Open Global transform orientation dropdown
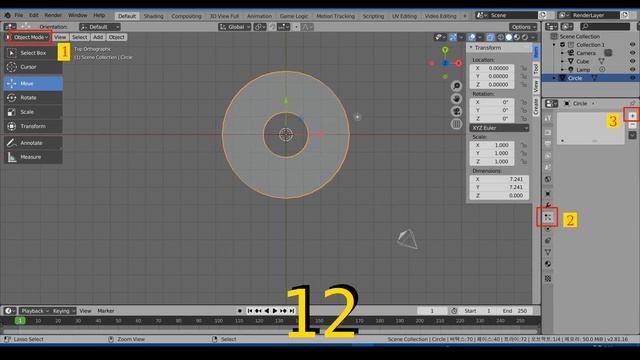The width and height of the screenshot is (640, 360). click(x=235, y=27)
